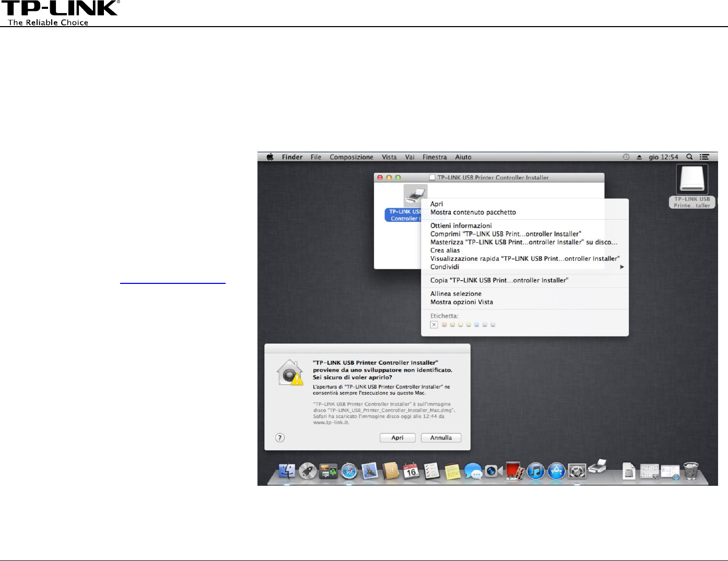This screenshot has height=561, width=728.
Task: Open Calendar icon showing 16
Action: (x=411, y=471)
